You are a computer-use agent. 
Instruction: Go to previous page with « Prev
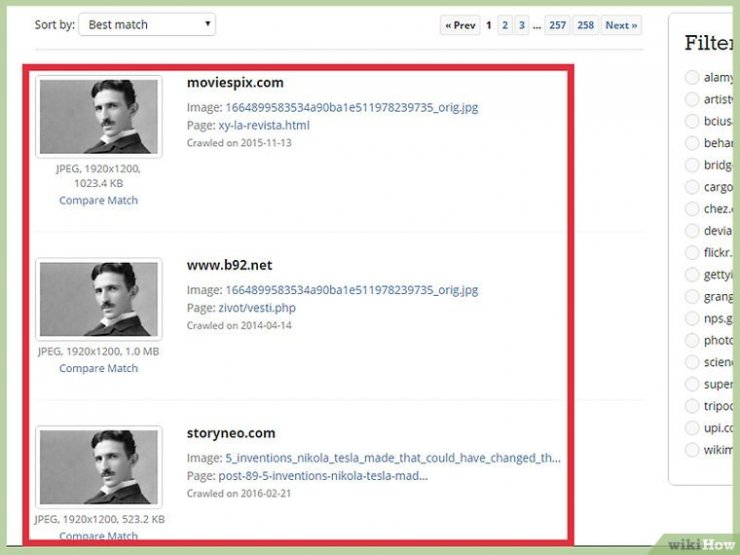pos(460,25)
